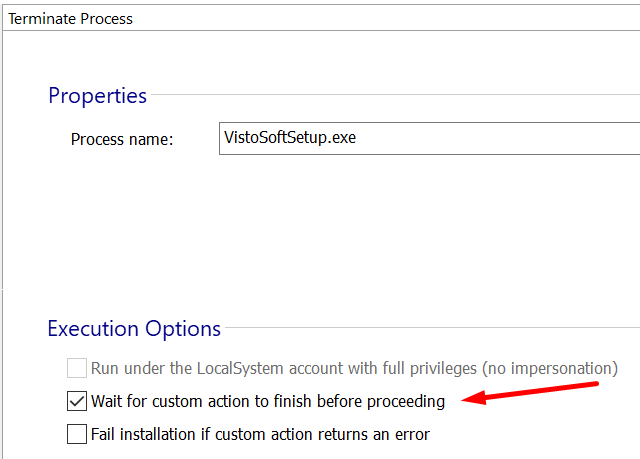This screenshot has height=459, width=640.
Task: Click the word "proceeding" in the Wait option
Action: coord(406,402)
